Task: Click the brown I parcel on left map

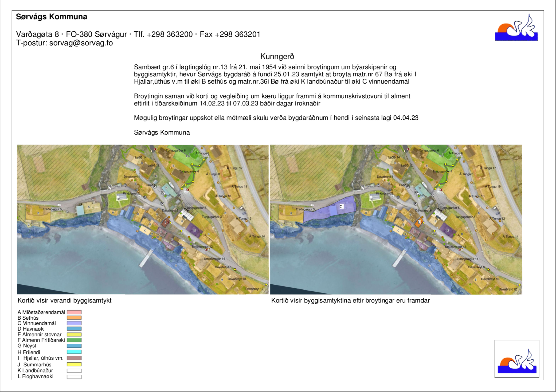Action: coord(166,222)
